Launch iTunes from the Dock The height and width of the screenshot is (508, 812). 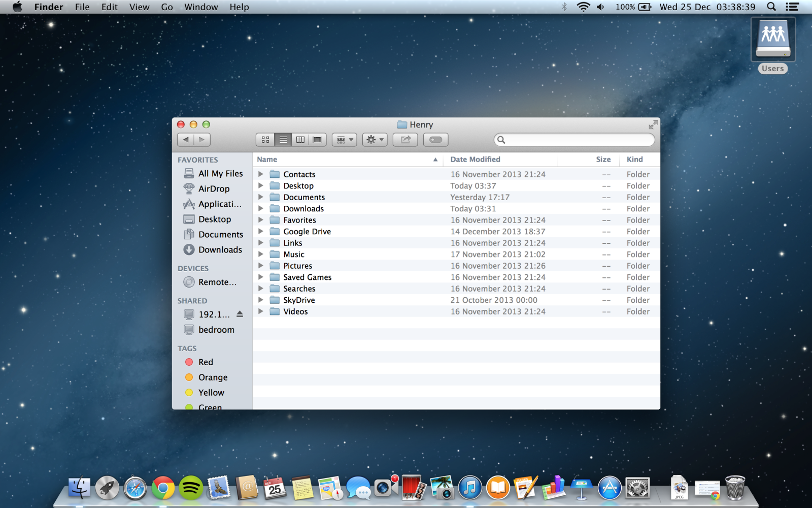pos(470,488)
